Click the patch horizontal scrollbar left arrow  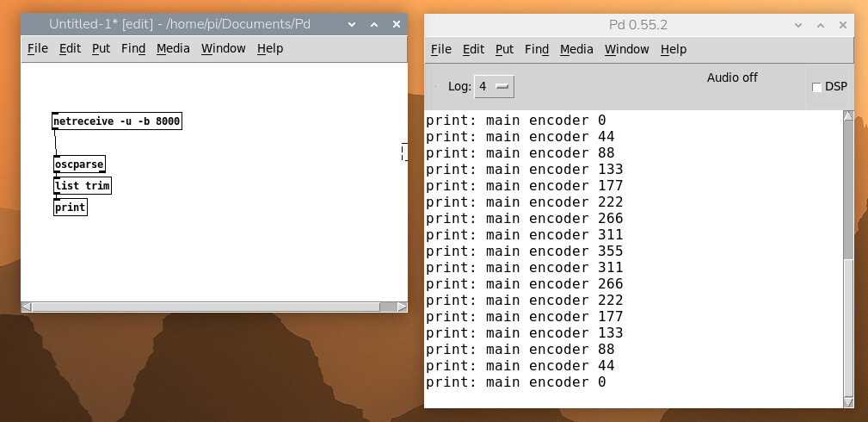click(x=27, y=307)
